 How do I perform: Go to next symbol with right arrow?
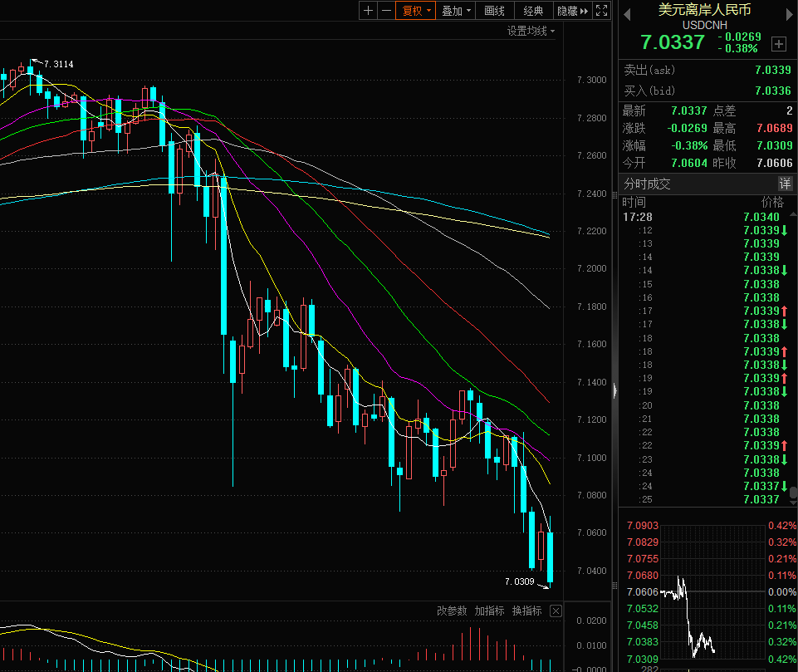tap(789, 14)
